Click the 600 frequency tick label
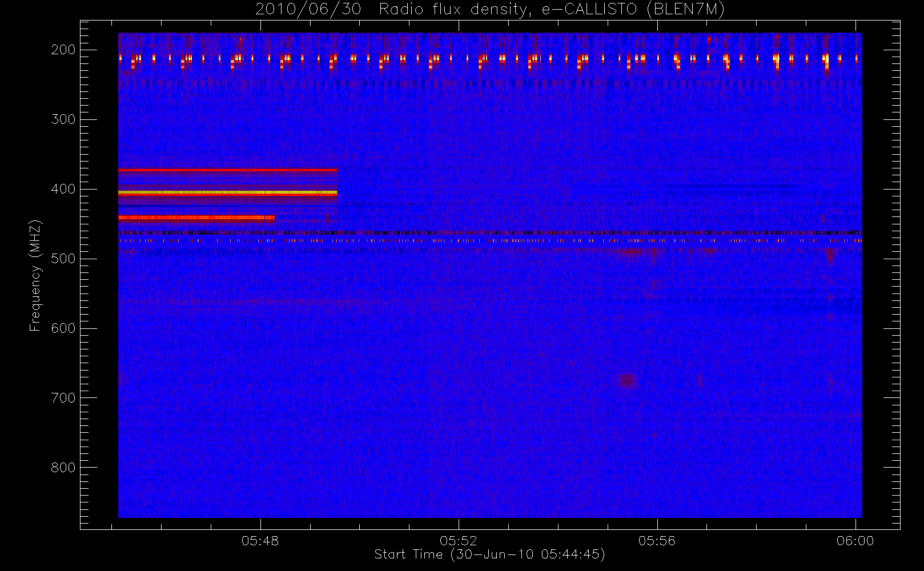This screenshot has width=924, height=571. click(x=63, y=328)
